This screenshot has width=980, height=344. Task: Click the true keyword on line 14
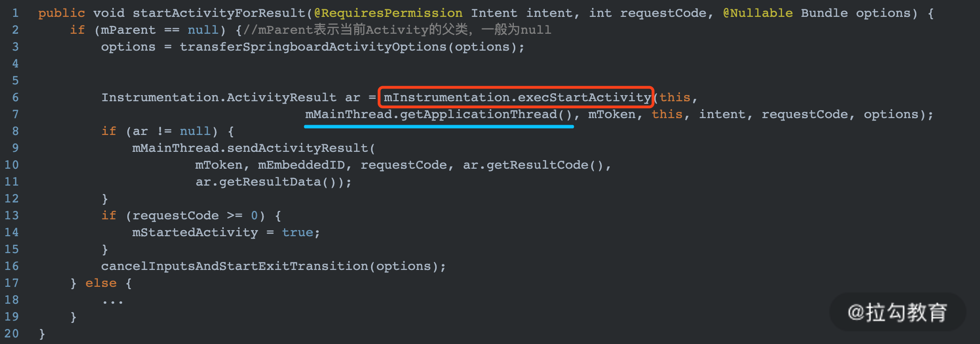(x=297, y=232)
